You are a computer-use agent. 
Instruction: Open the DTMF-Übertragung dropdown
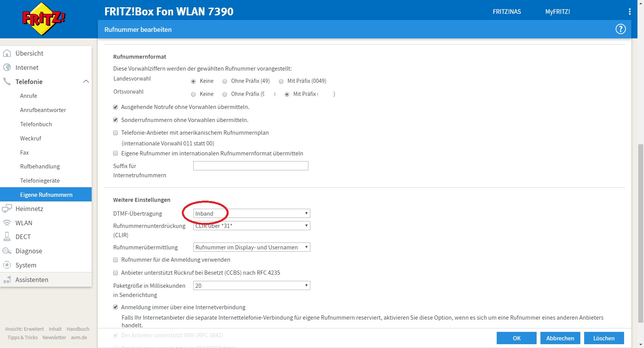point(251,214)
